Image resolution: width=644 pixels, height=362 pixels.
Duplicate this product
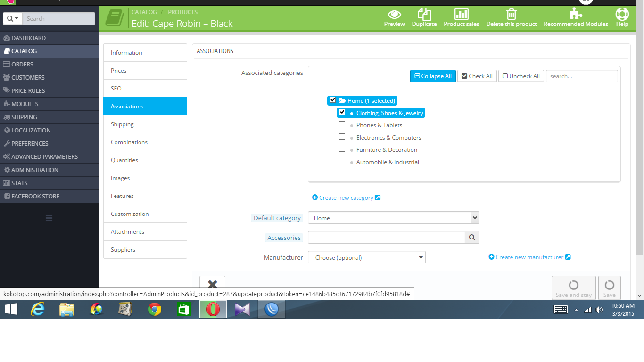point(424,18)
